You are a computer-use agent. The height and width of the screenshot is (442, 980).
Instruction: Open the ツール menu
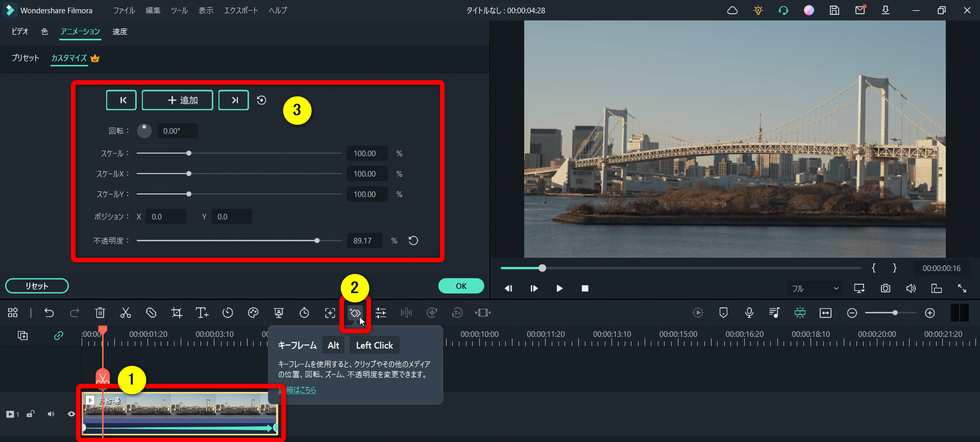(180, 10)
